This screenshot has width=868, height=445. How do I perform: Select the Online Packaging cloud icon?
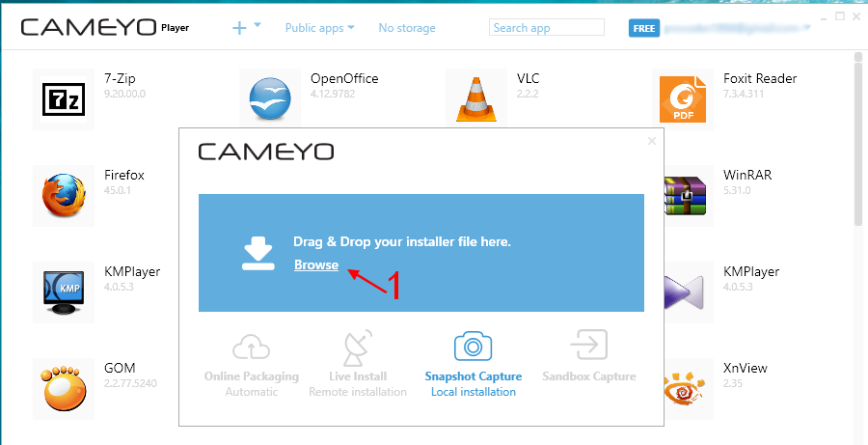pos(252,346)
